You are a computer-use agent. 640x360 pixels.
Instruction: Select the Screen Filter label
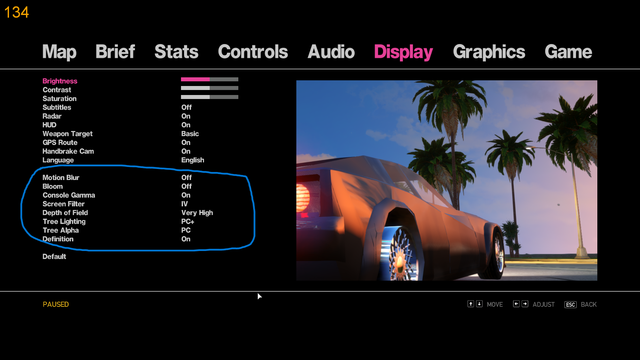[63, 204]
